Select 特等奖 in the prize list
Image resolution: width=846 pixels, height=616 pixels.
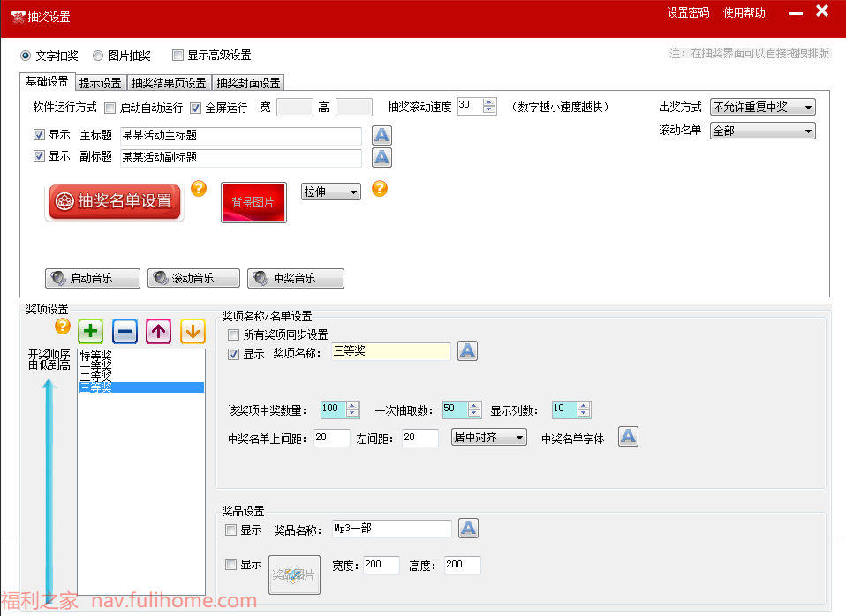pyautogui.click(x=100, y=355)
